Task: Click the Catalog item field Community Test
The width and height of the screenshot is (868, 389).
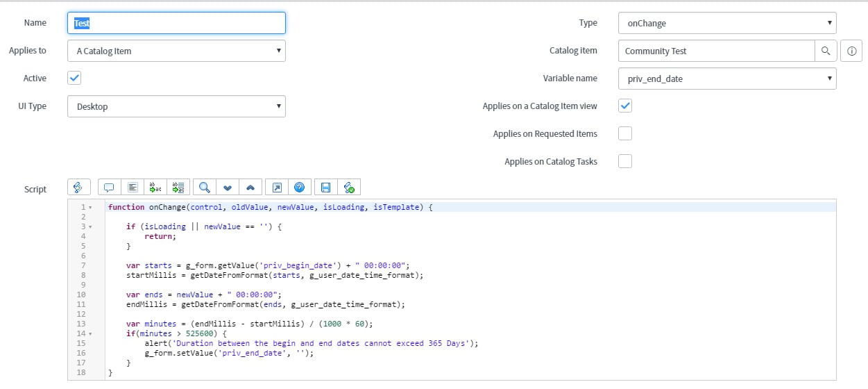Action: 716,51
